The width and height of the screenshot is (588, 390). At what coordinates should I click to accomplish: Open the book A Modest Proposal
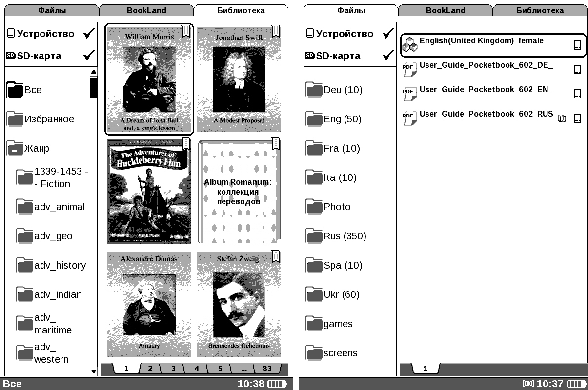[x=239, y=79]
